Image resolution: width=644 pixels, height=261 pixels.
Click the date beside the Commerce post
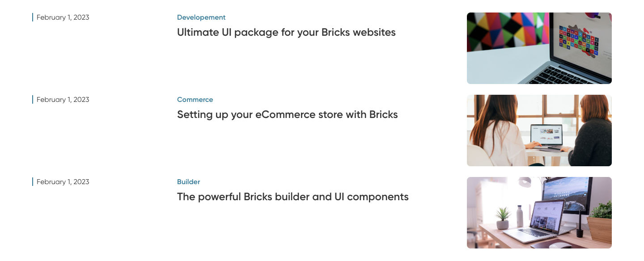tap(63, 100)
